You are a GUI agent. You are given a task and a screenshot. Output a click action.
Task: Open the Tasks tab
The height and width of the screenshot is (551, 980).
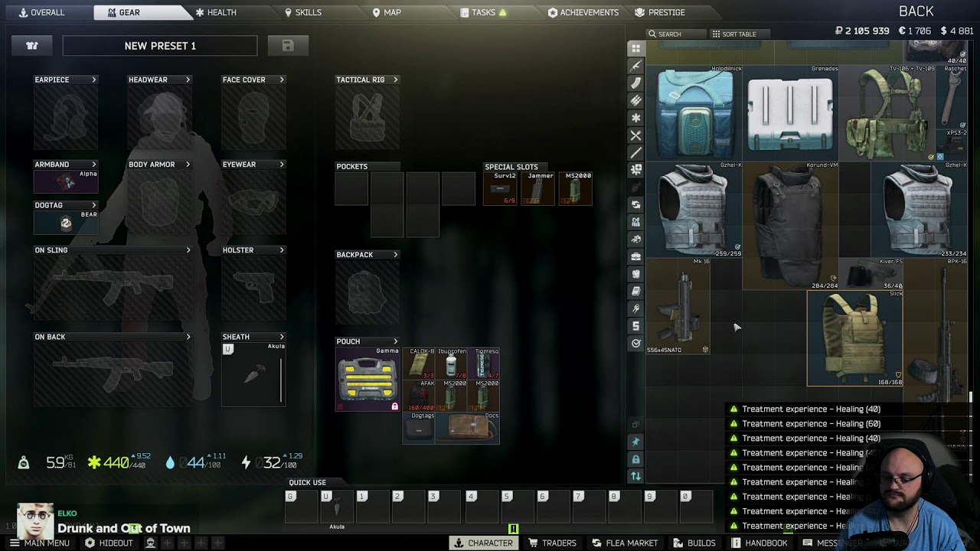tap(484, 12)
